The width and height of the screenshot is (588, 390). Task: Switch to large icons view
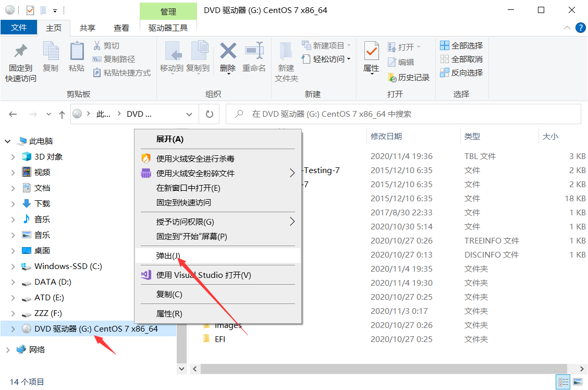click(578, 382)
